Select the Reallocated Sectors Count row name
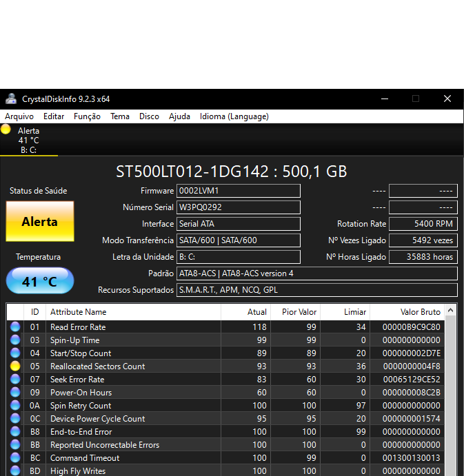464x476 pixels. click(97, 366)
